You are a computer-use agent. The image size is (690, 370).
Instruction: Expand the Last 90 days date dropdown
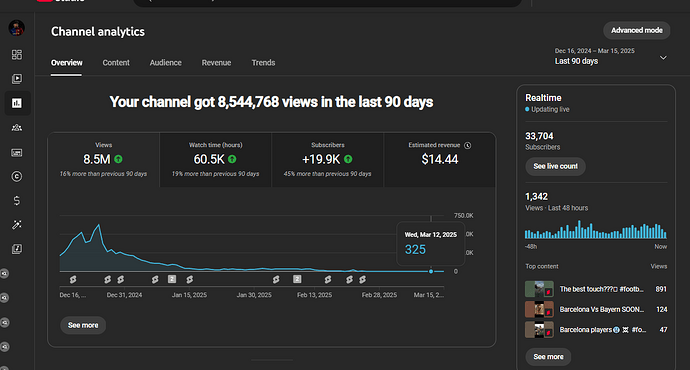point(611,57)
